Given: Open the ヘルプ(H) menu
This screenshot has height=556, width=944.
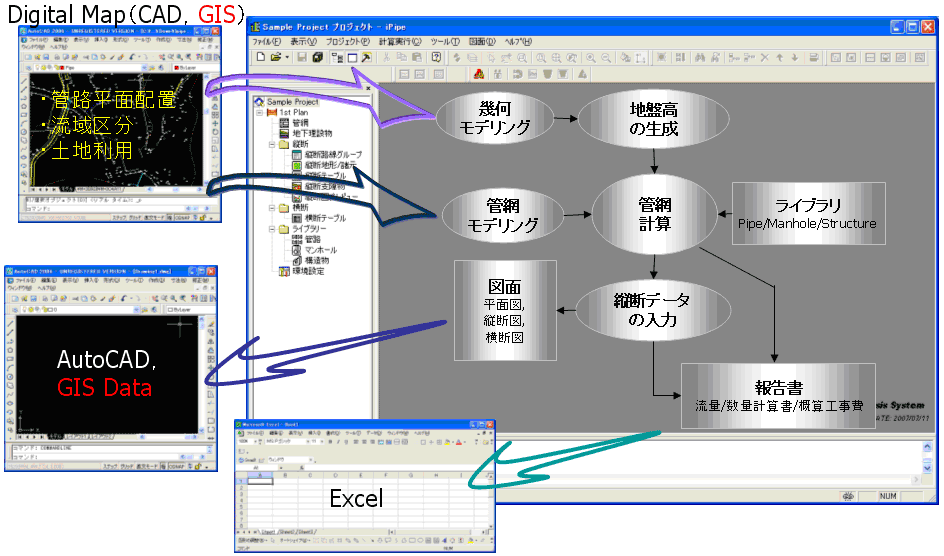Looking at the screenshot, I should coord(518,42).
